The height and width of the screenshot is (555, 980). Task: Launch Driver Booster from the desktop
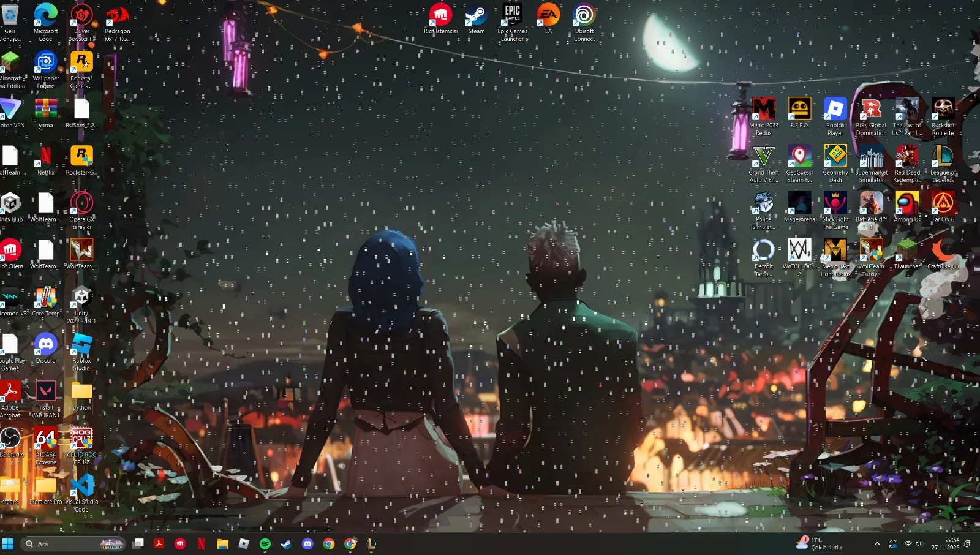[x=81, y=22]
